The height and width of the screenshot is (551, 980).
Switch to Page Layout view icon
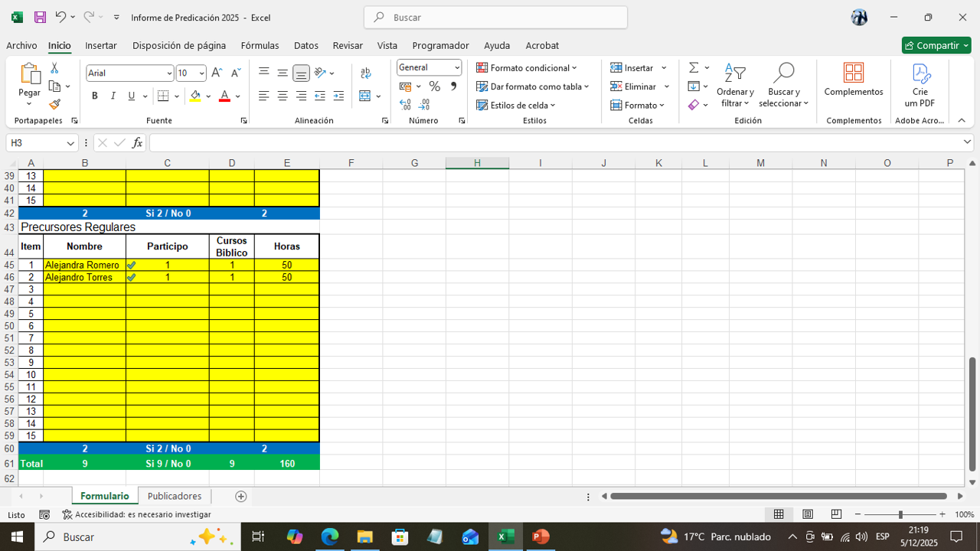(808, 514)
